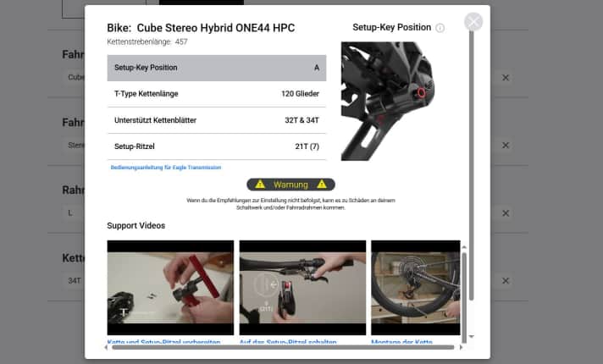
Task: Play the Auf das Setup-Ritzel schalten video
Action: 302,288
